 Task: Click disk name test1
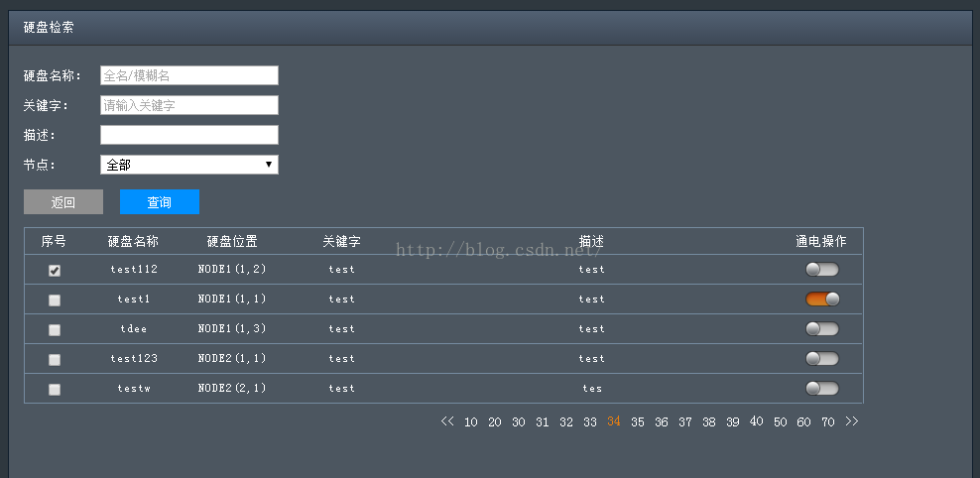(x=134, y=299)
